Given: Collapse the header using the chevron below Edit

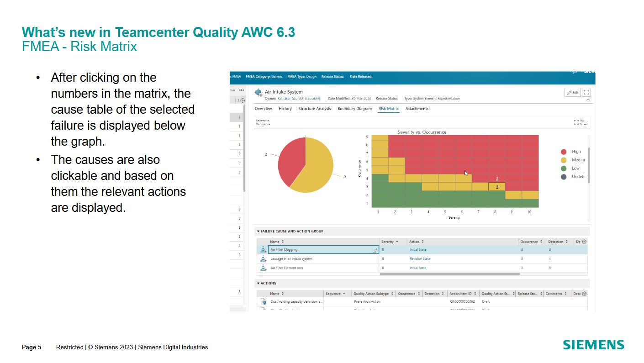Looking at the screenshot, I should (x=588, y=100).
